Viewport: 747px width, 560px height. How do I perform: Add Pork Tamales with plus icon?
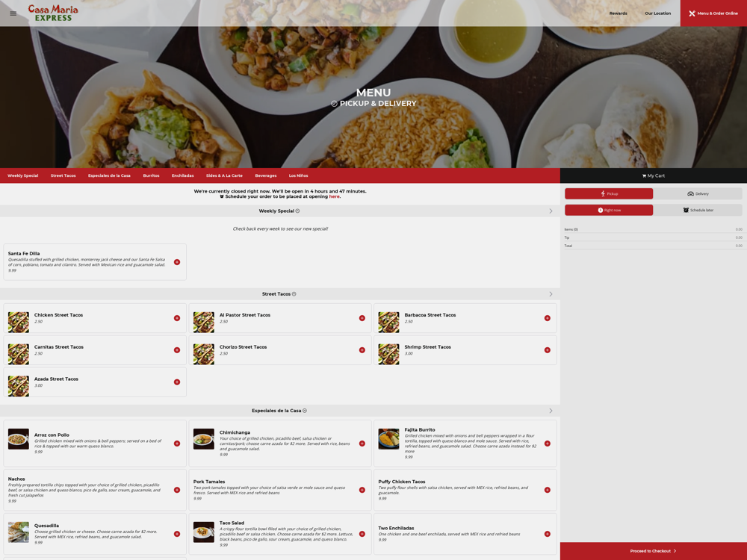(362, 490)
